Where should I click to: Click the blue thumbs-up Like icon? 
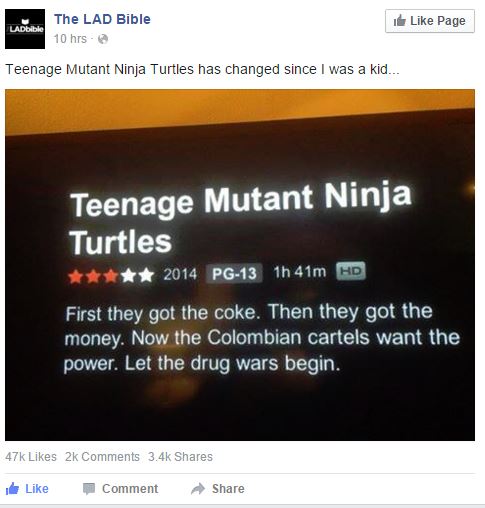coord(12,489)
